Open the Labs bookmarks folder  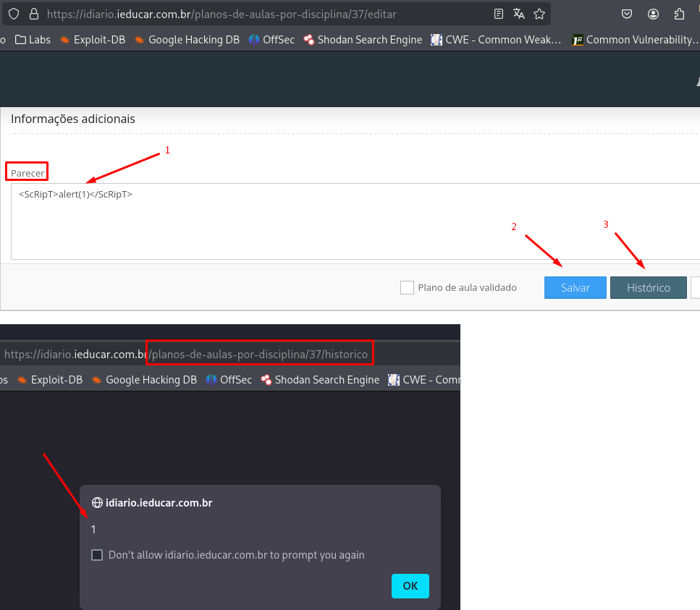click(x=33, y=40)
